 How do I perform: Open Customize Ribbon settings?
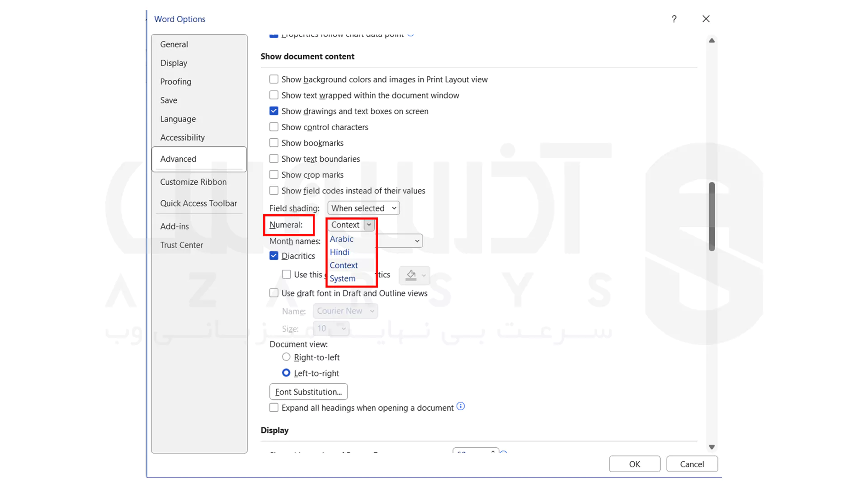click(199, 182)
